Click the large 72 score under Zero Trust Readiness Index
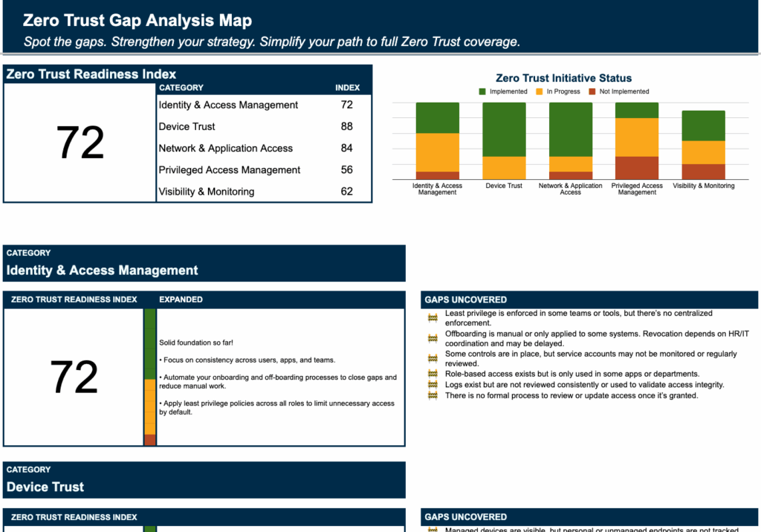This screenshot has height=532, width=761. pyautogui.click(x=80, y=143)
